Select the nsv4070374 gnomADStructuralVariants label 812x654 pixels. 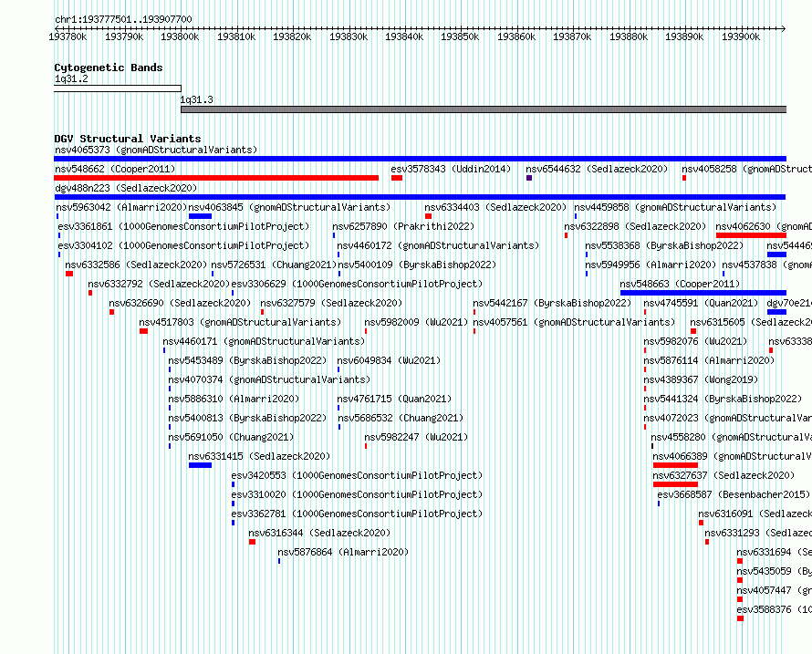point(269,379)
